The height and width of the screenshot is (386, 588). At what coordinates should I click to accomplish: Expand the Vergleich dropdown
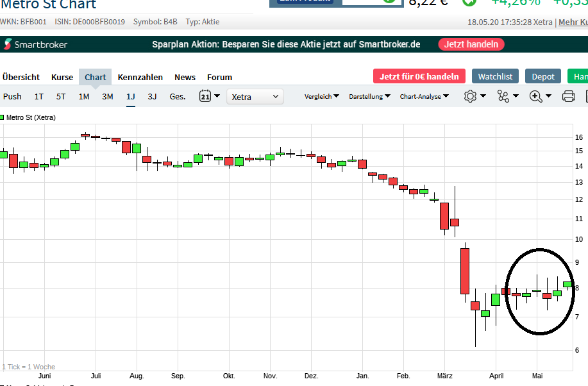click(322, 97)
